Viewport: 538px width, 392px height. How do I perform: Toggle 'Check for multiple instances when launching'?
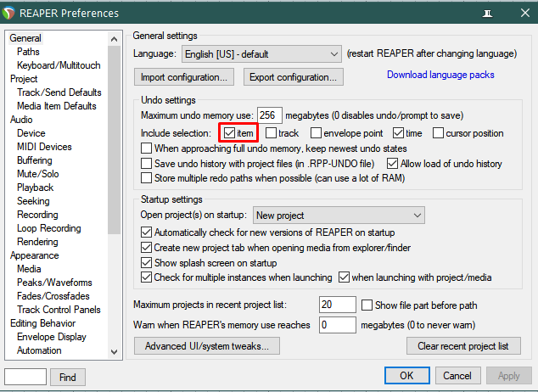(x=147, y=277)
